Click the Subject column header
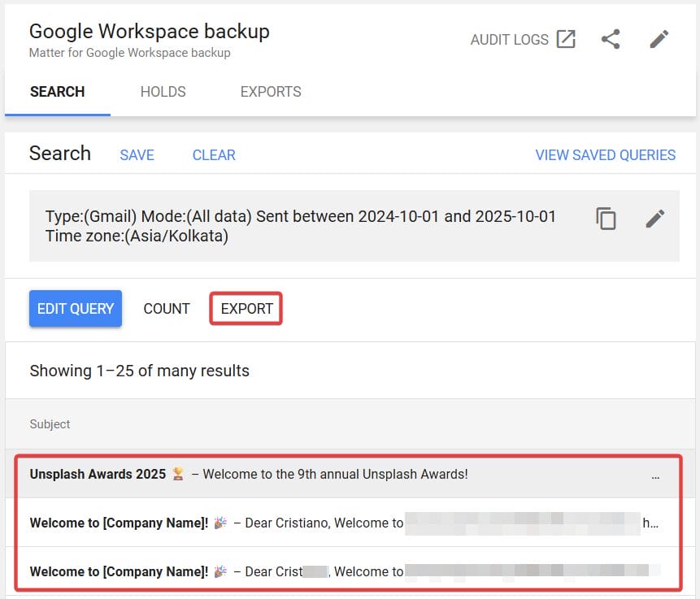Image resolution: width=700 pixels, height=599 pixels. (x=50, y=424)
